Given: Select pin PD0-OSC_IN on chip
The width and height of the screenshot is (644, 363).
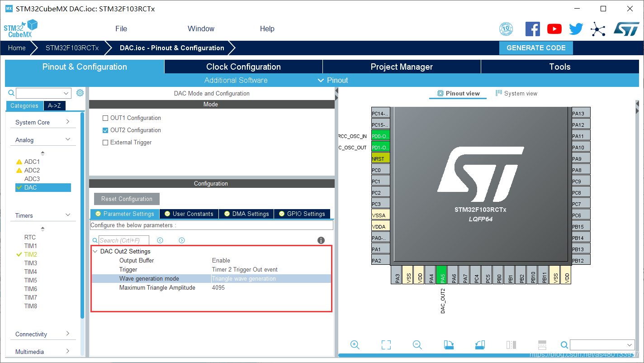Looking at the screenshot, I should (x=380, y=136).
